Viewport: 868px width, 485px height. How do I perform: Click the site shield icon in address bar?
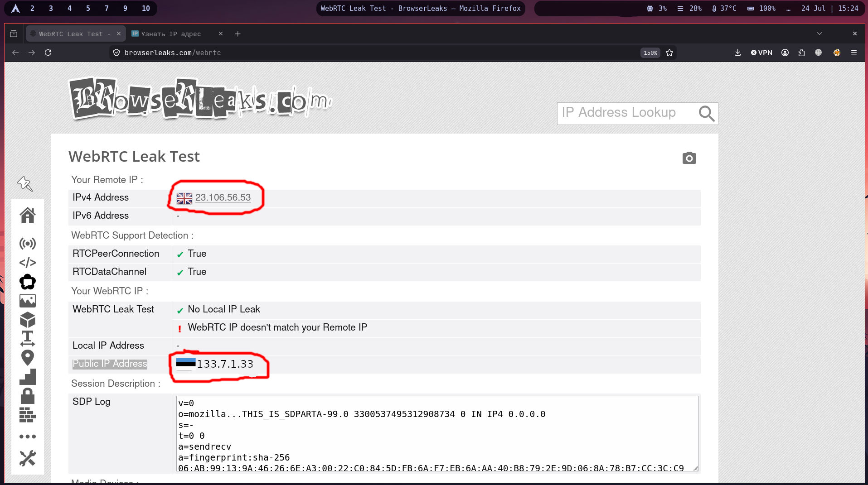click(116, 53)
